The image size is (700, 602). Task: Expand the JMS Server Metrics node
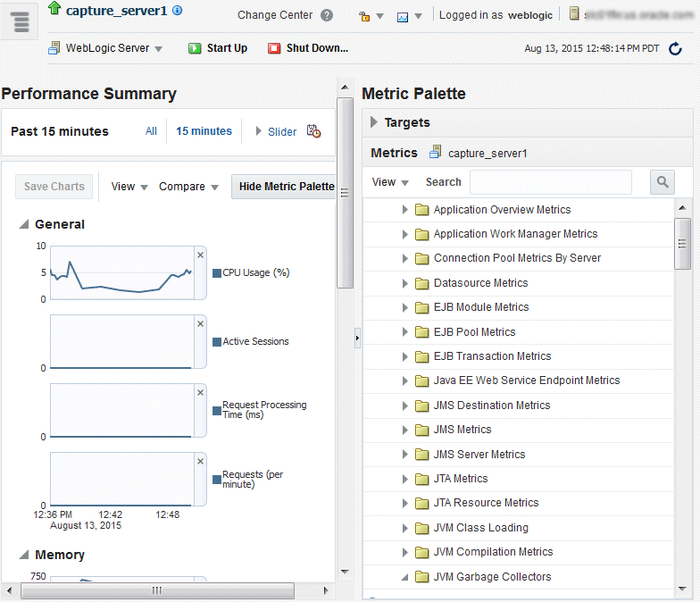pyautogui.click(x=404, y=455)
